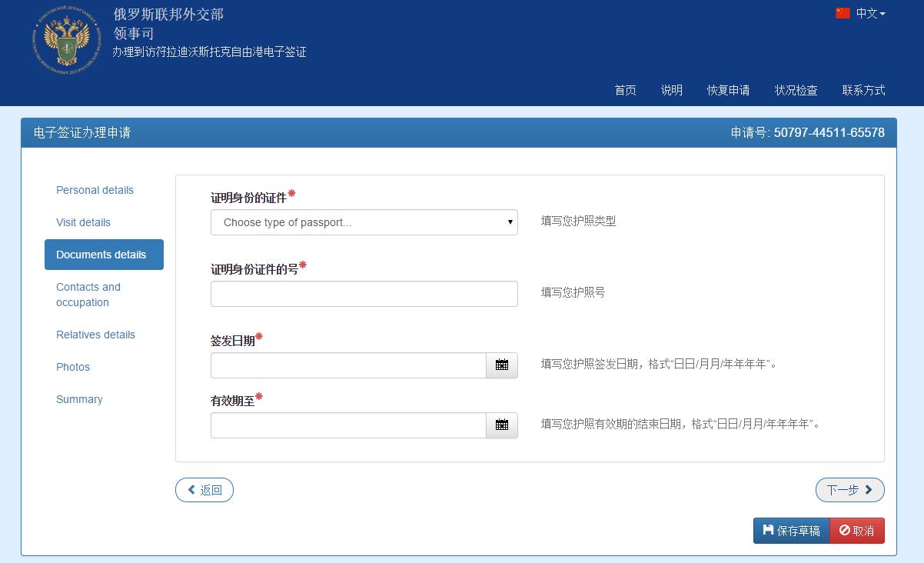Click the Chinese flag icon near 中文
This screenshot has height=563, width=924.
click(843, 12)
